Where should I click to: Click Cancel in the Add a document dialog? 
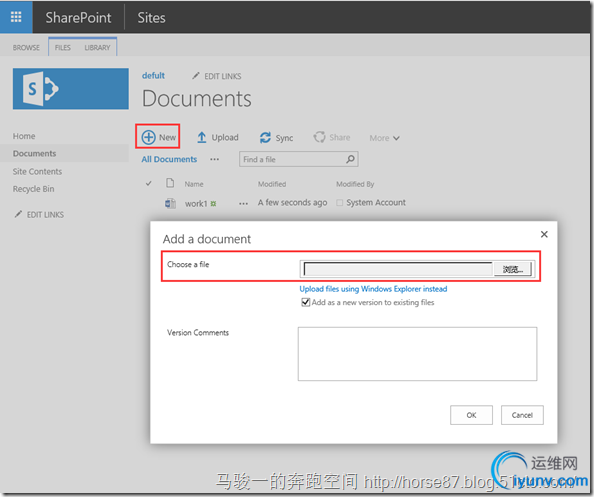522,415
